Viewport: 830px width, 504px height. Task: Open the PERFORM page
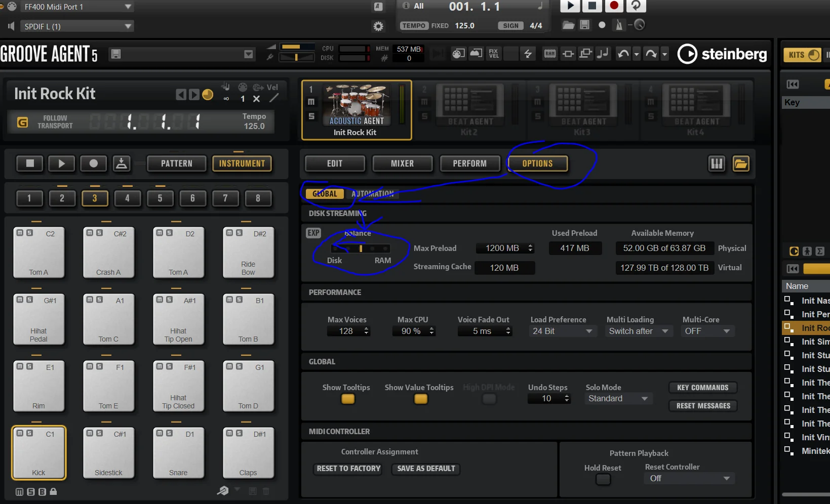point(470,163)
